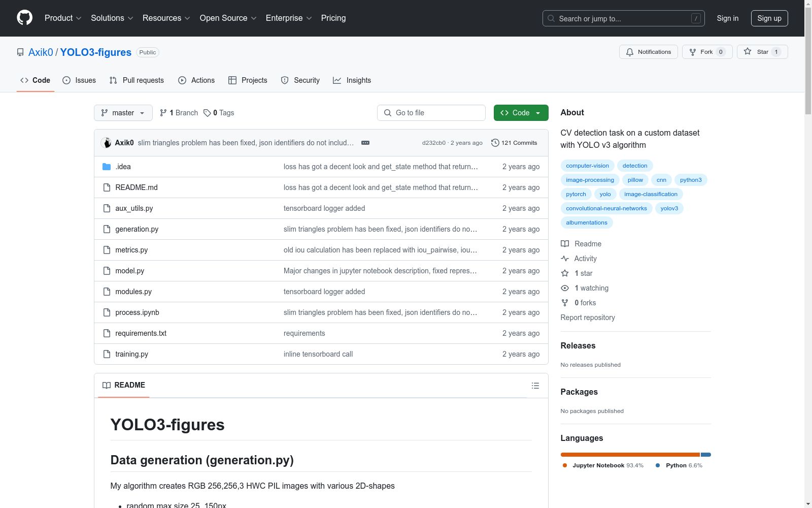
Task: Open the pytorch topic tag
Action: tap(576, 194)
